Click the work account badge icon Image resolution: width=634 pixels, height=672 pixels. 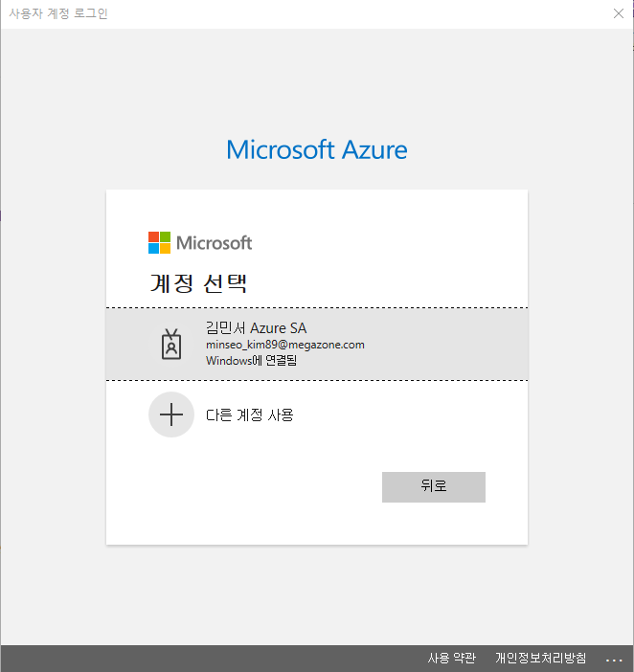pyautogui.click(x=171, y=345)
